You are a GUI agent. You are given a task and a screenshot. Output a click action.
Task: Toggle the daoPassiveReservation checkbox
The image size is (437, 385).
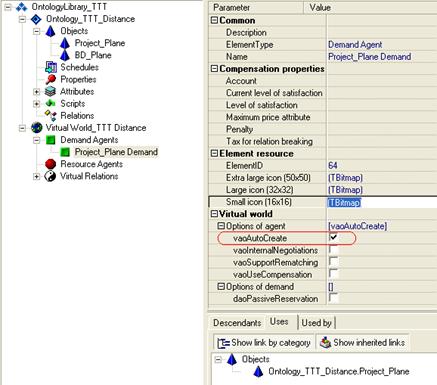[x=333, y=298]
